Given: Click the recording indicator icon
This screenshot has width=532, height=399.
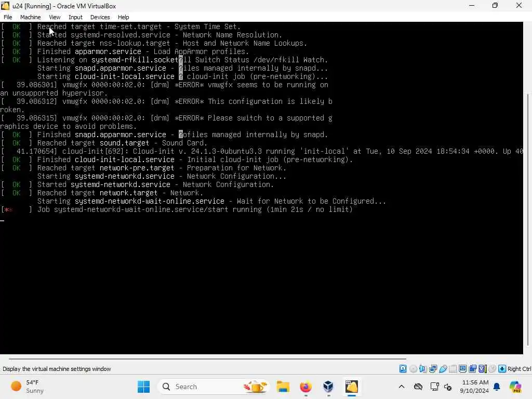Looking at the screenshot, I should (x=473, y=369).
